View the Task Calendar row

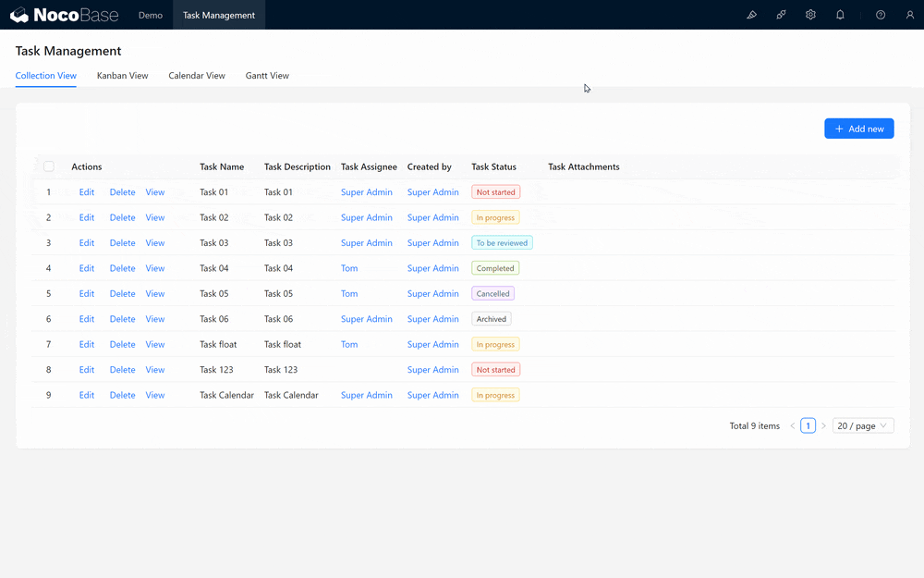(155, 395)
